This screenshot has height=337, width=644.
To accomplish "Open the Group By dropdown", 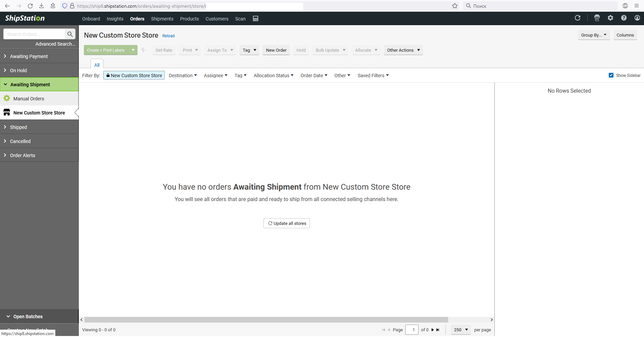I will (594, 35).
